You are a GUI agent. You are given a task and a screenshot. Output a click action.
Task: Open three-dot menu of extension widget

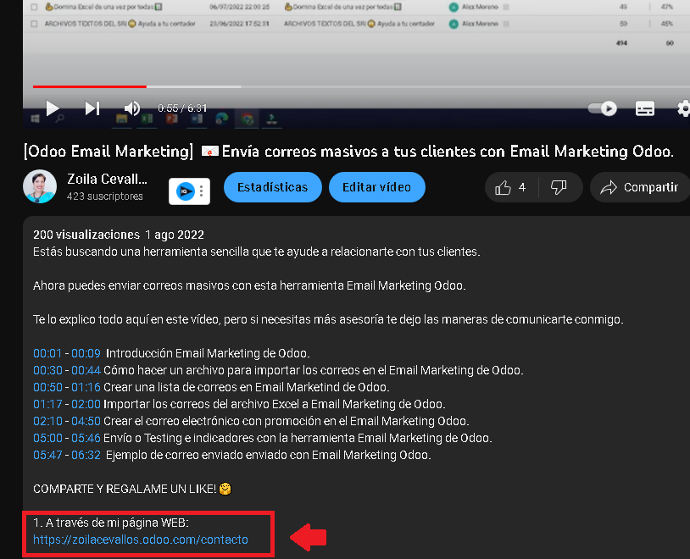[202, 191]
